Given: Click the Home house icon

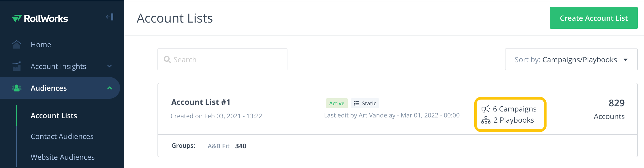Looking at the screenshot, I should click(17, 44).
